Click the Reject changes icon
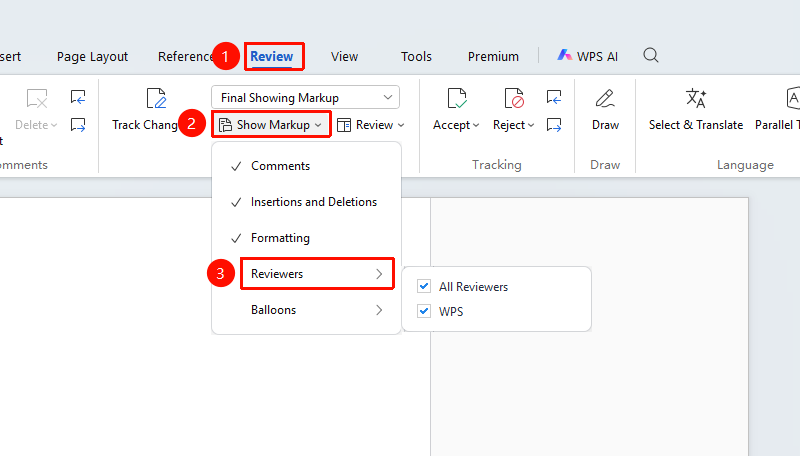Viewport: 800px width, 456px height. coord(514,98)
